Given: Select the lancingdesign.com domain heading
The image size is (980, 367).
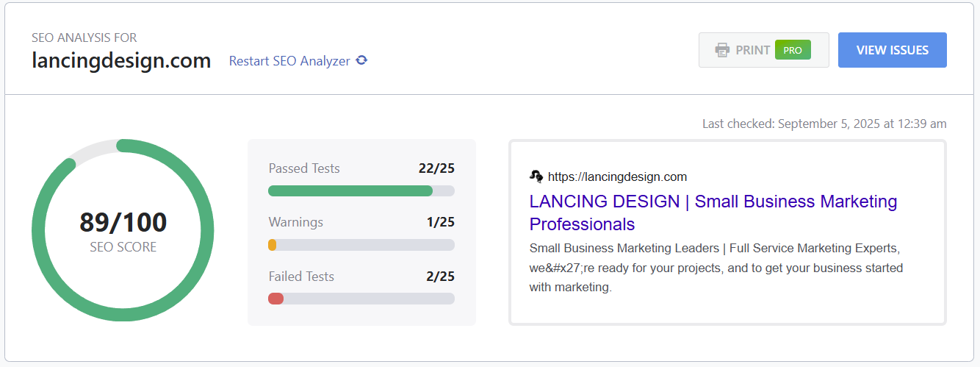Looking at the screenshot, I should pyautogui.click(x=121, y=60).
